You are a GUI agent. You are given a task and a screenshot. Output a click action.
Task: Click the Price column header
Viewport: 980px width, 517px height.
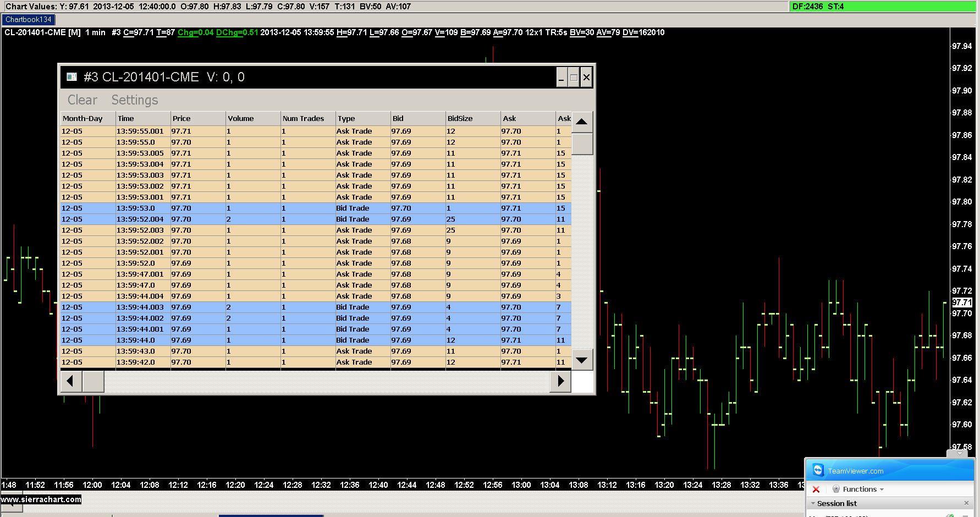click(x=198, y=118)
